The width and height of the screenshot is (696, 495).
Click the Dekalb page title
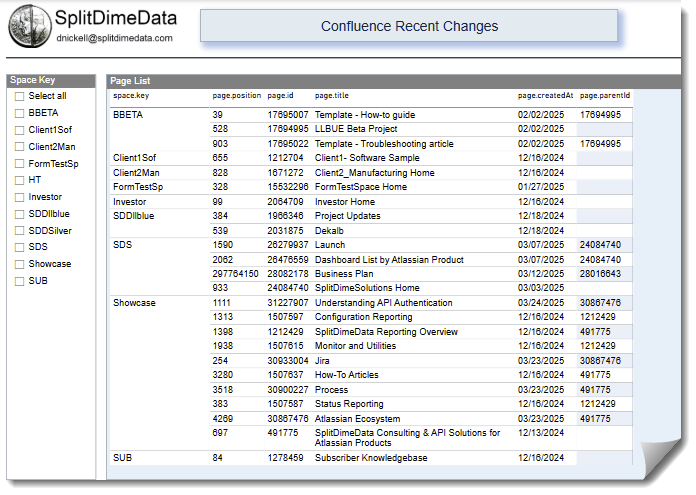pyautogui.click(x=329, y=231)
